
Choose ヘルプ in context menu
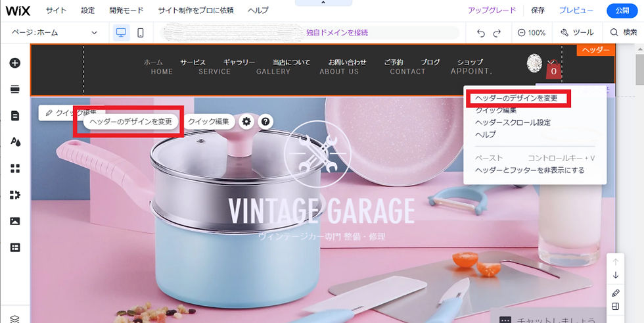coord(485,134)
